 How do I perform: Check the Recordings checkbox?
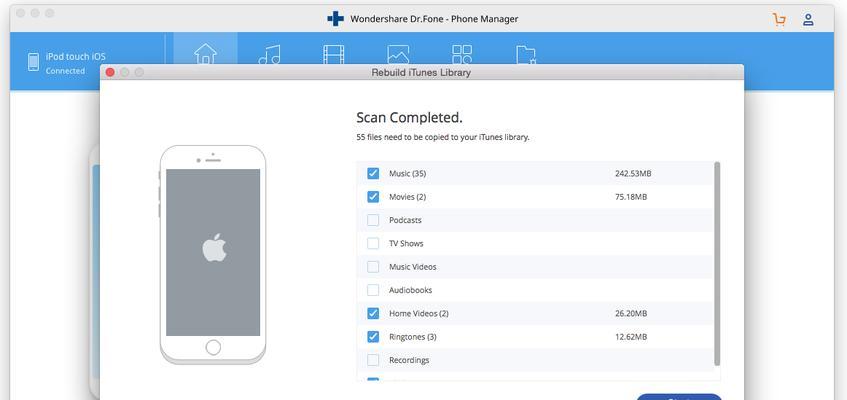coord(373,360)
